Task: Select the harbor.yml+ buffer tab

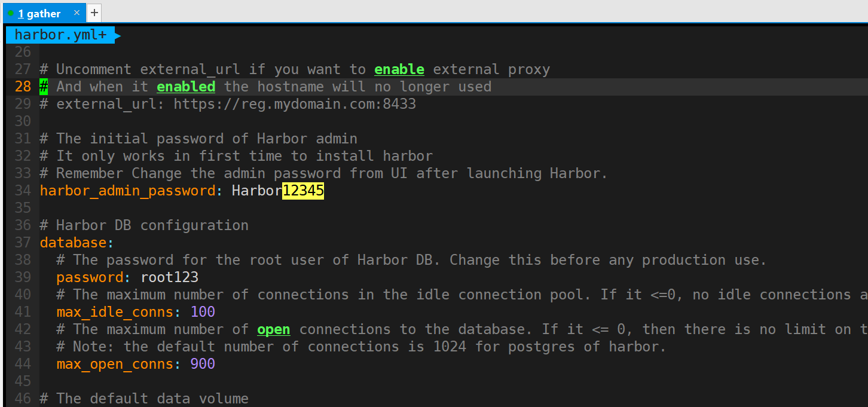Action: coord(60,34)
